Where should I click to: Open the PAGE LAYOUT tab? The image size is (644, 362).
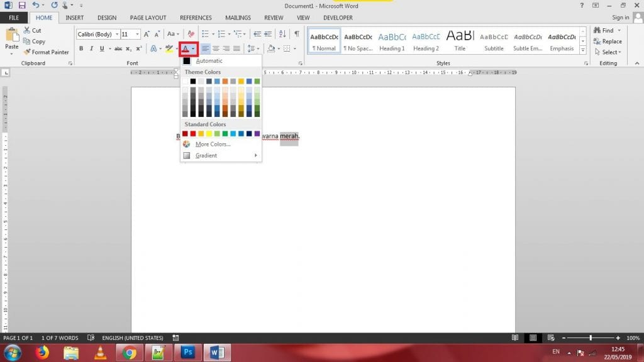(x=148, y=18)
